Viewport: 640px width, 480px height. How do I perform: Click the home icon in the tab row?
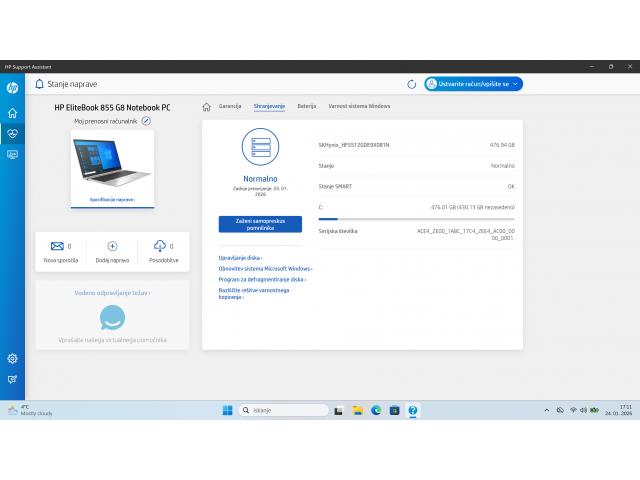click(207, 106)
